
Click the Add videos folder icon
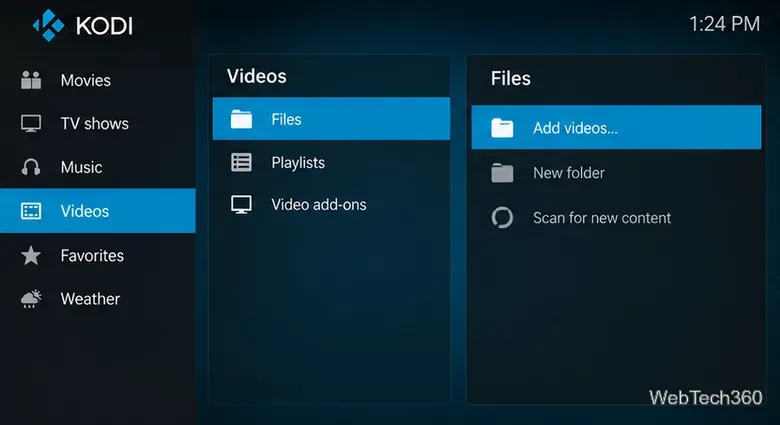pyautogui.click(x=502, y=128)
